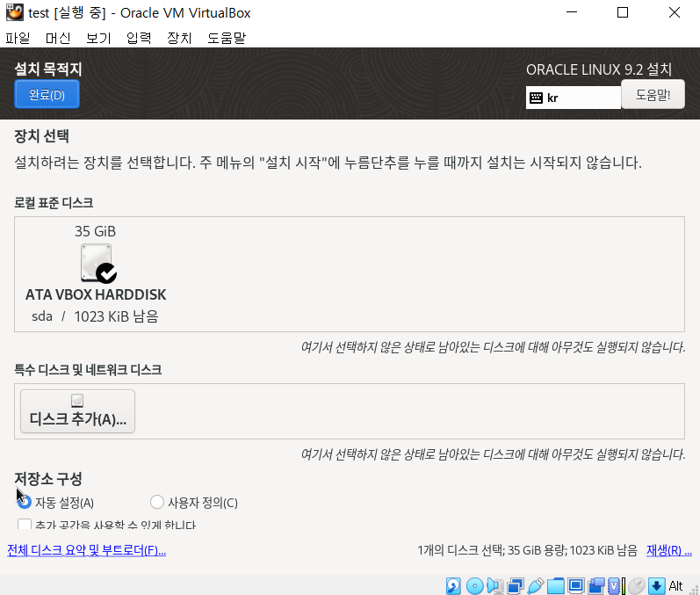Click the 디스크 추가(A)... button

(x=77, y=411)
